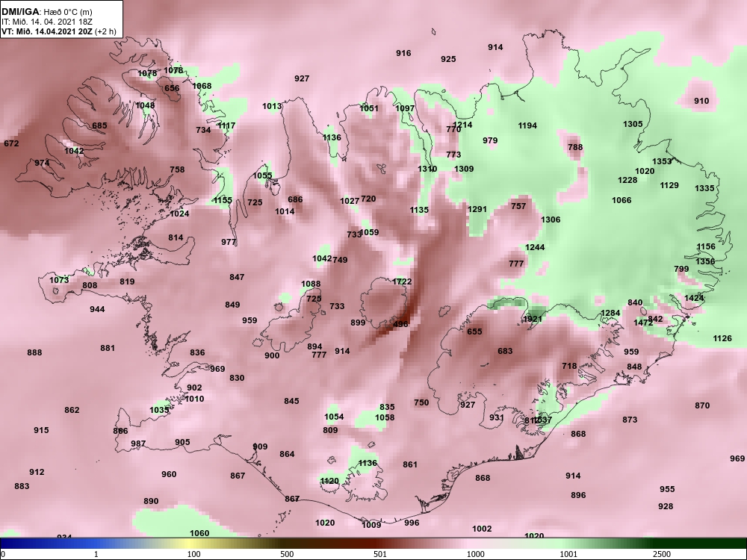
Task: Select the 672 reading at the west edge
Action: [11, 143]
